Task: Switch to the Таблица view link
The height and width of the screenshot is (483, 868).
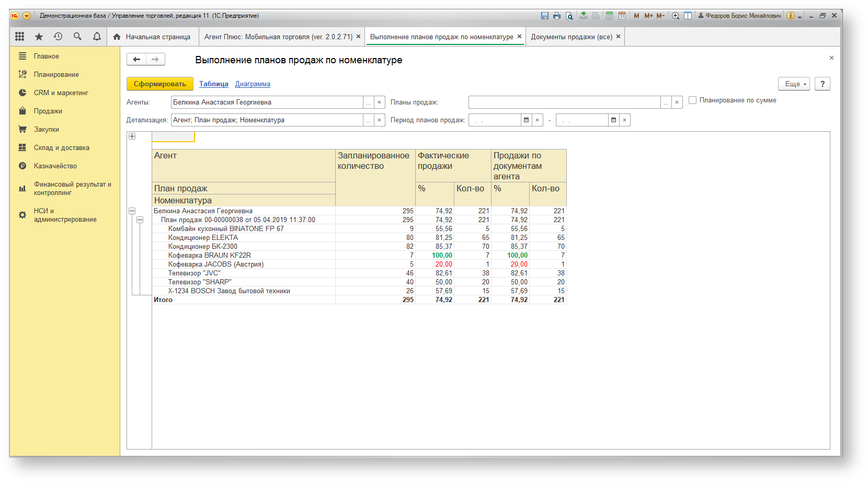Action: point(213,84)
